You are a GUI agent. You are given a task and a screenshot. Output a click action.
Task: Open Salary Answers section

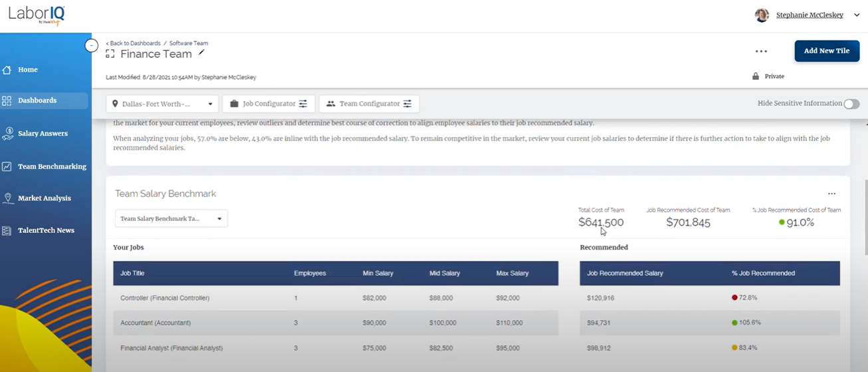43,134
